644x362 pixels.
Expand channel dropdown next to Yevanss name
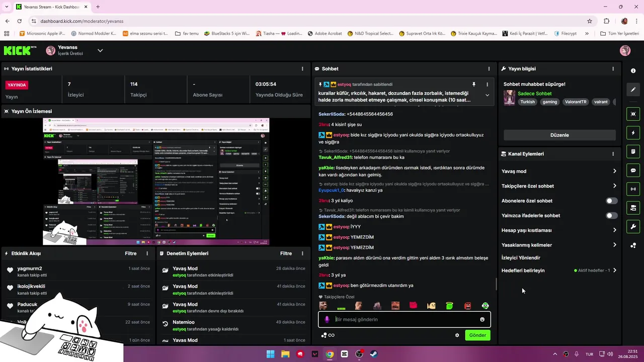pyautogui.click(x=100, y=50)
